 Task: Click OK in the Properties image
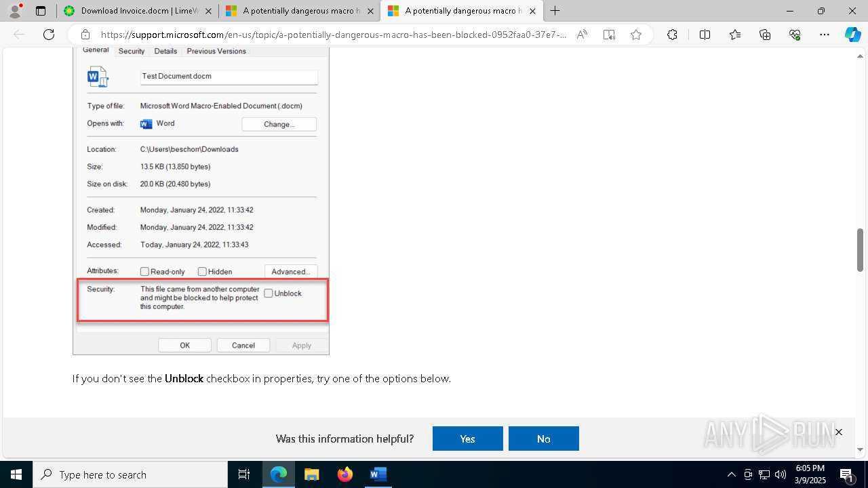pyautogui.click(x=185, y=345)
